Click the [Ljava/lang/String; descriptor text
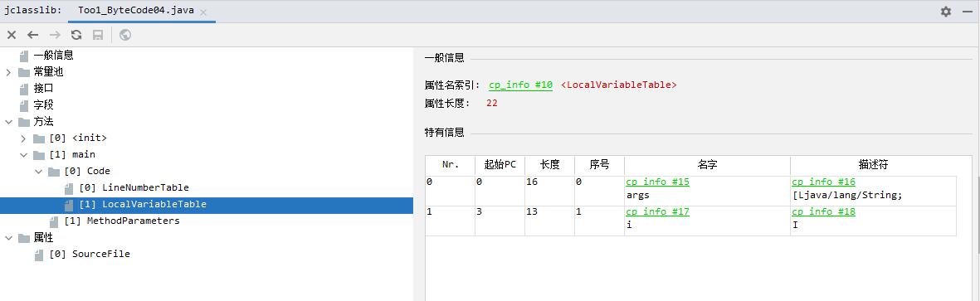Image resolution: width=980 pixels, height=301 pixels. tap(847, 196)
